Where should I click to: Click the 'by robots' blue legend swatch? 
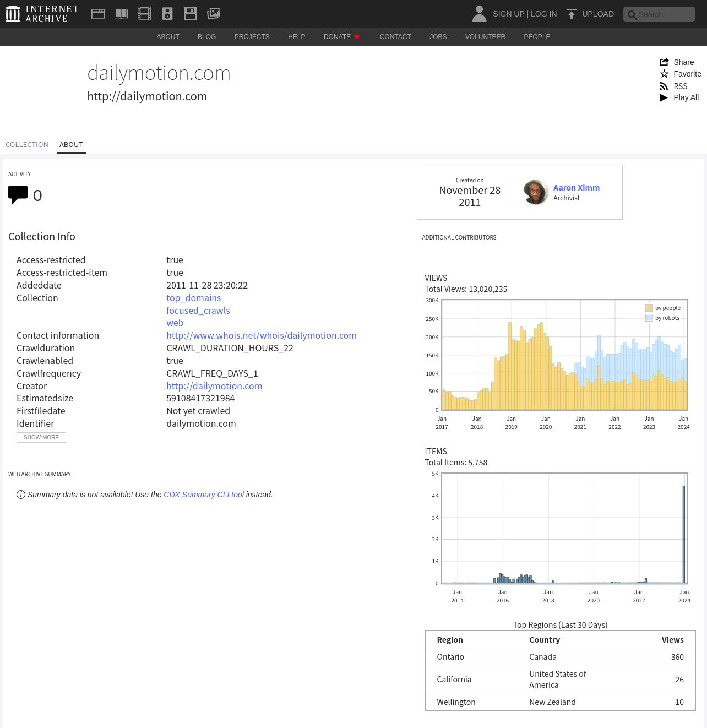[x=649, y=318]
